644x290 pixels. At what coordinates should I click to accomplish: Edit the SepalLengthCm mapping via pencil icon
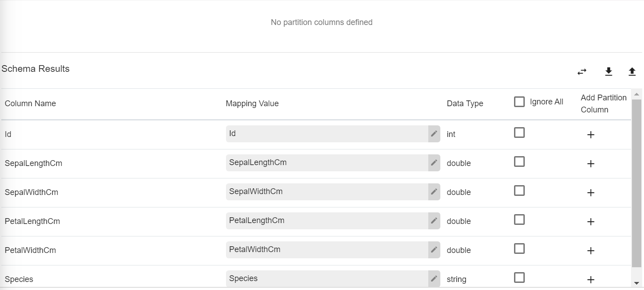[x=434, y=162]
